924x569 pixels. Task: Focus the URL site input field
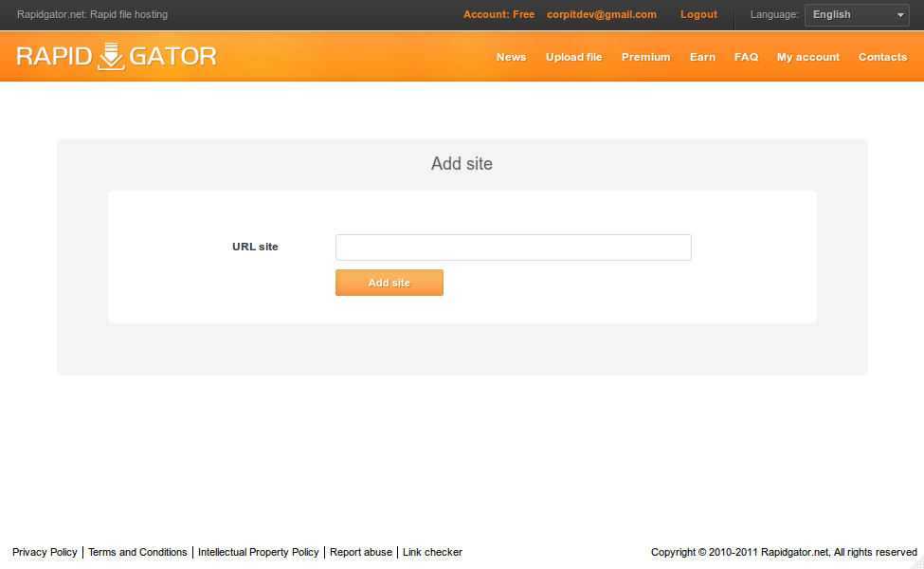[x=514, y=248]
